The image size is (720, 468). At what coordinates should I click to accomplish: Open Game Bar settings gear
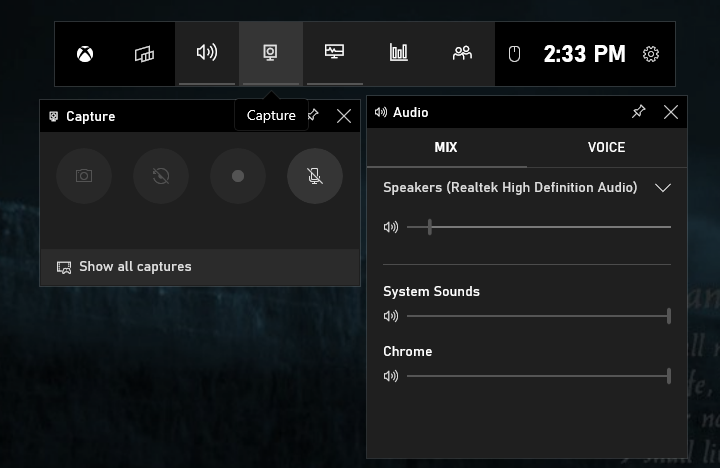pos(651,54)
